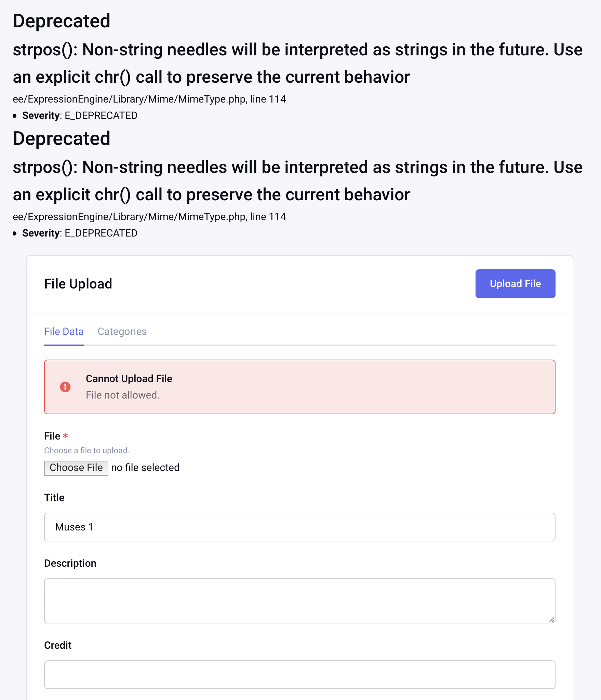This screenshot has width=601, height=700.
Task: Click the Choose a file to upload hint
Action: pos(86,450)
